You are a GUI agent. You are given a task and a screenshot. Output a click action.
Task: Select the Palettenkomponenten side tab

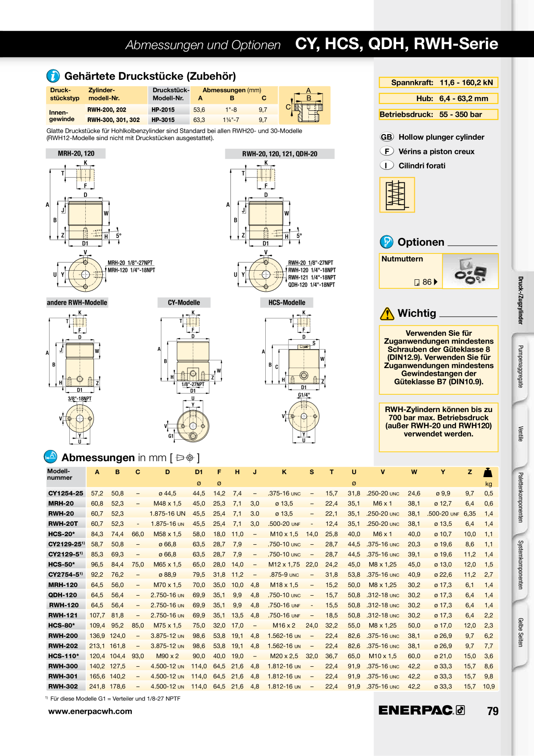521,497
